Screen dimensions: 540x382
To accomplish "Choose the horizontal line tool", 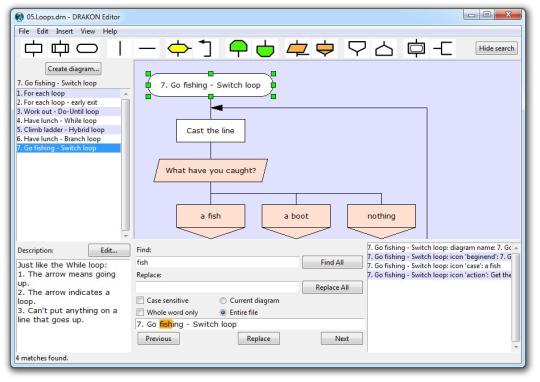I will [147, 48].
